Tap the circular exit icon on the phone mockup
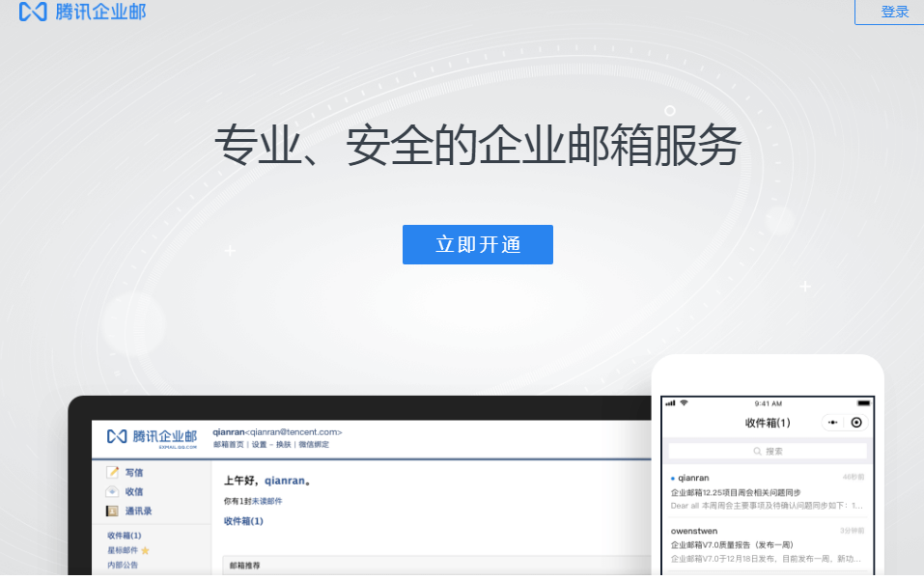The width and height of the screenshot is (924, 580). (x=856, y=422)
